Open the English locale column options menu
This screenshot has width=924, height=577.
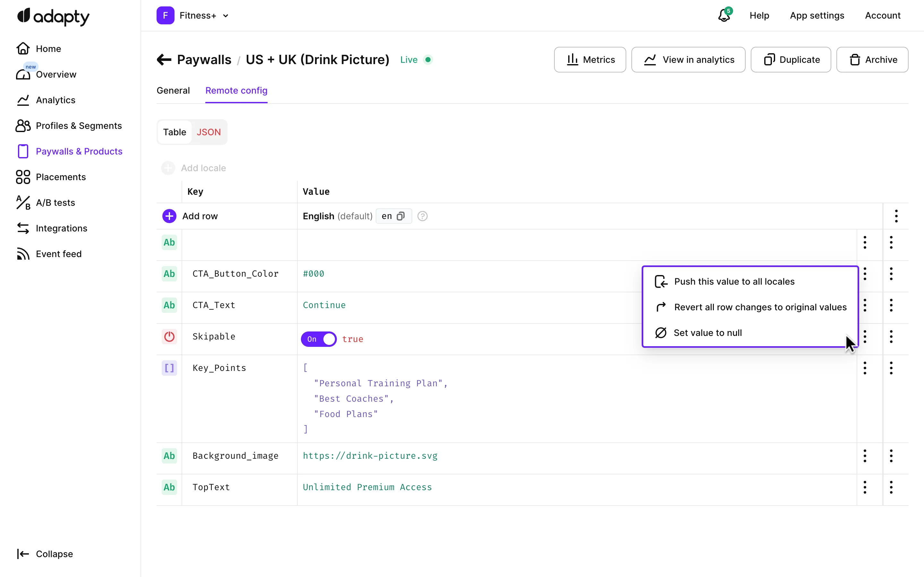click(896, 216)
